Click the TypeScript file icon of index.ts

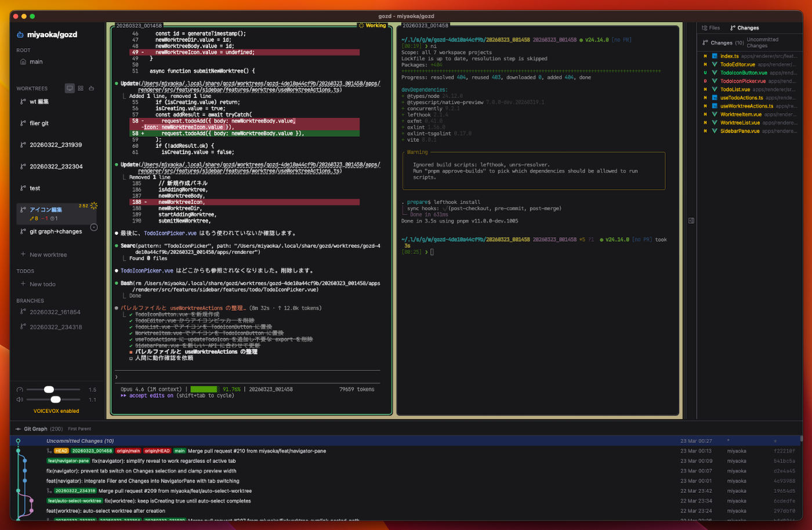point(715,56)
